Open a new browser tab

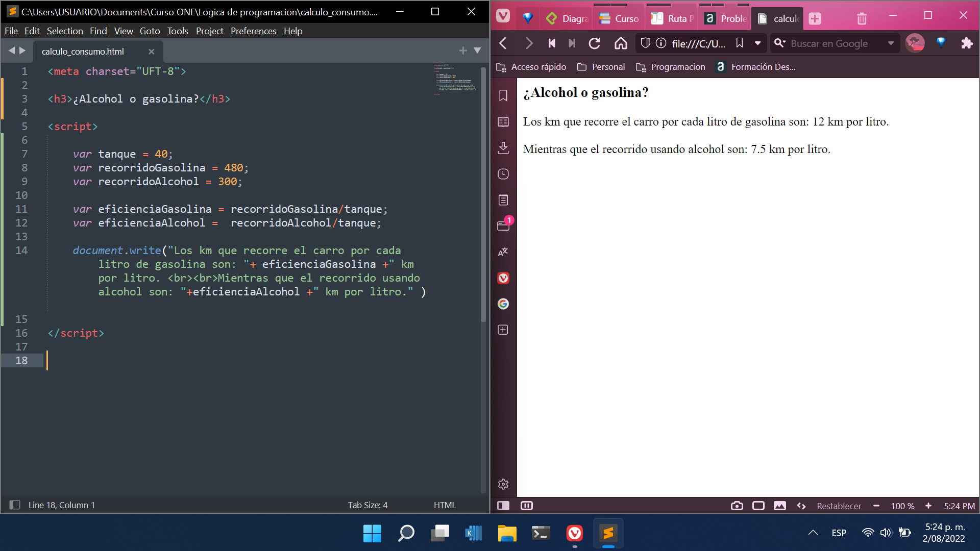point(815,19)
